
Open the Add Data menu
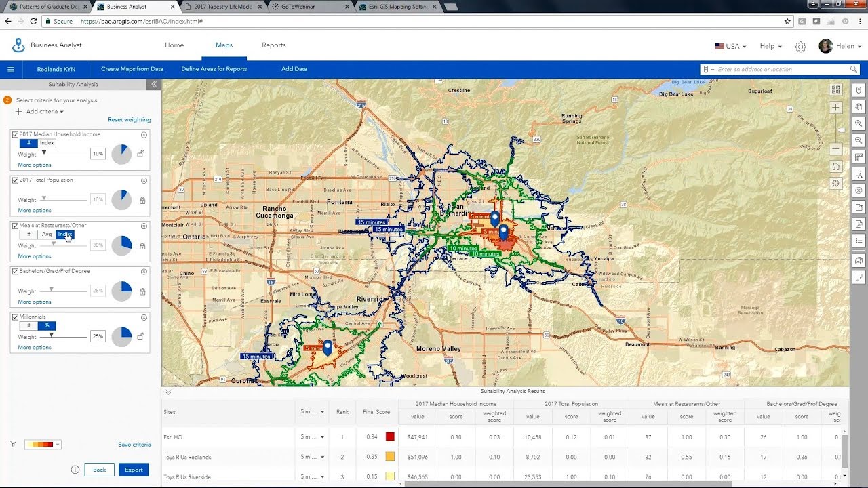294,69
